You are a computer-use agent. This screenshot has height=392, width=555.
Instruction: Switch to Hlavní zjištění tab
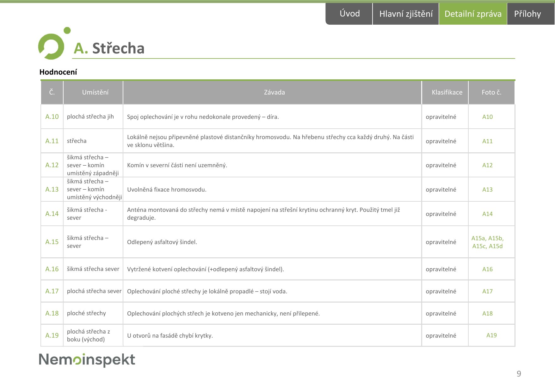tap(406, 14)
